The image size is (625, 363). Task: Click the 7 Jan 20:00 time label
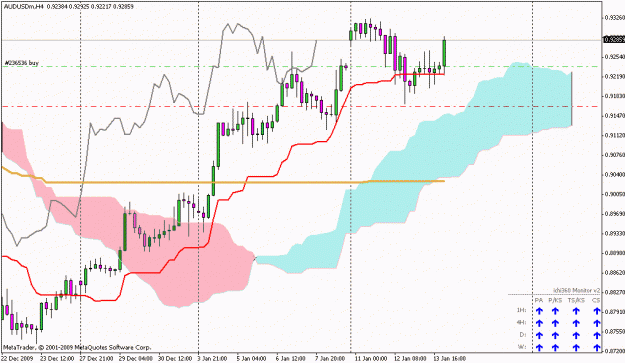click(x=330, y=359)
